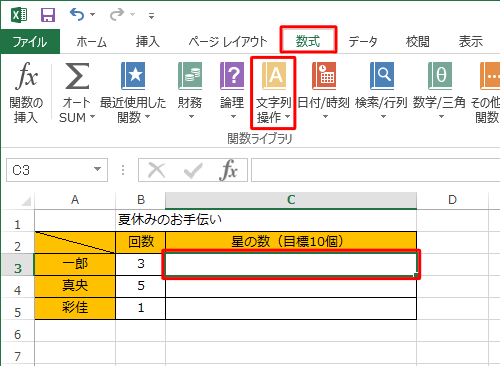Save the workbook with the floppy icon
Screen dimensions: 500x366
click(x=48, y=15)
